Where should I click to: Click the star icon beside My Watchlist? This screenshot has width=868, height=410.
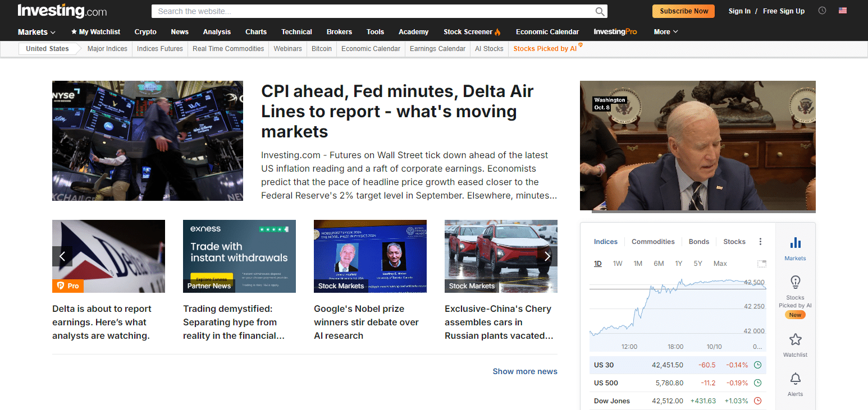click(74, 32)
